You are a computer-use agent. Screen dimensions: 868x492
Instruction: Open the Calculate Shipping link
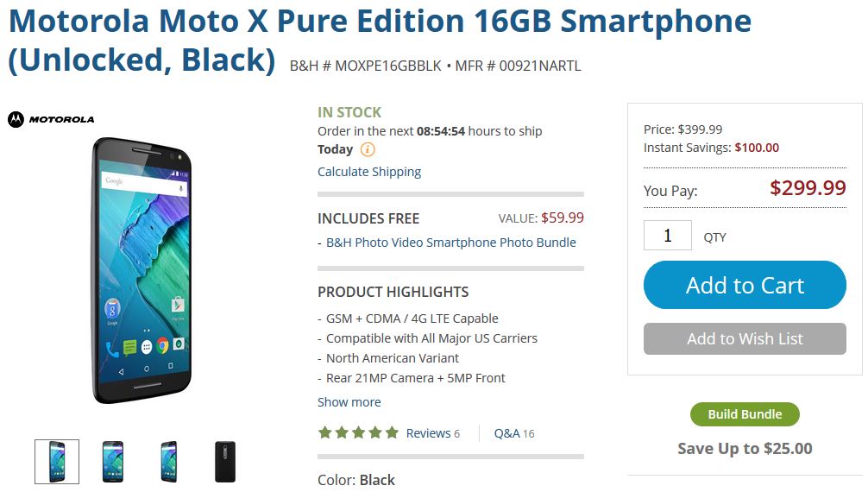[x=369, y=172]
